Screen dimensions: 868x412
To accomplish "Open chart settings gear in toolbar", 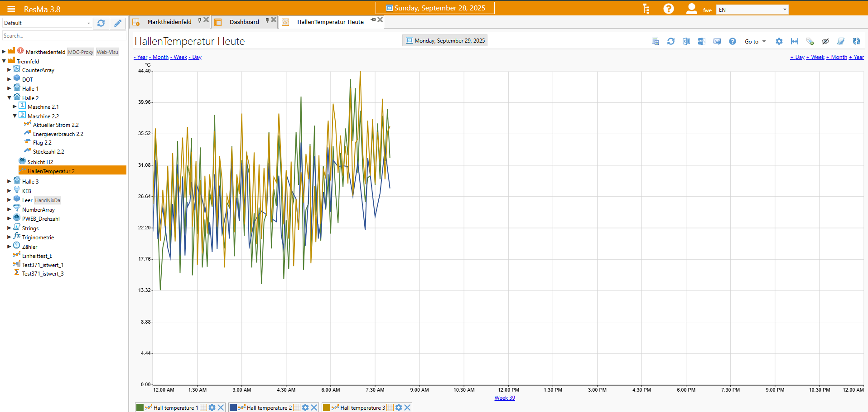I will pos(779,41).
